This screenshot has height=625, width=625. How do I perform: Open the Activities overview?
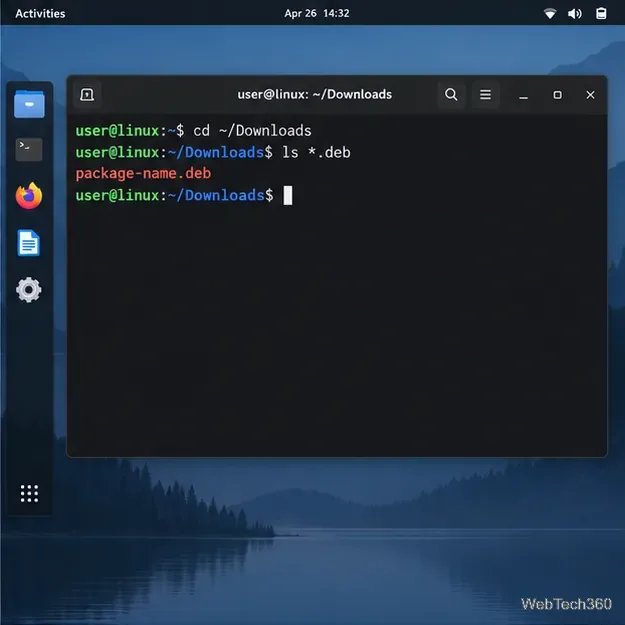click(40, 14)
